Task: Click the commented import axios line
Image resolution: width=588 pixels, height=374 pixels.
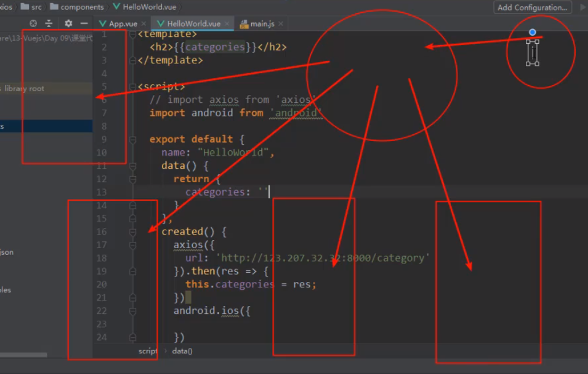Action: click(233, 100)
